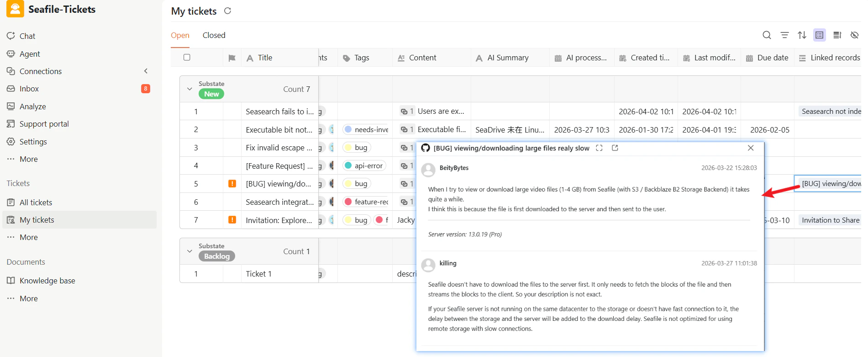Screen dimensions: 868x357
Task: Collapse the New substate group
Action: pos(189,89)
